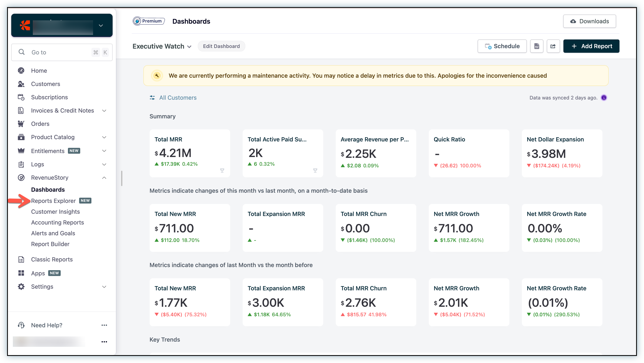644x363 pixels.
Task: Click the Key Trends heading
Action: pyautogui.click(x=165, y=340)
